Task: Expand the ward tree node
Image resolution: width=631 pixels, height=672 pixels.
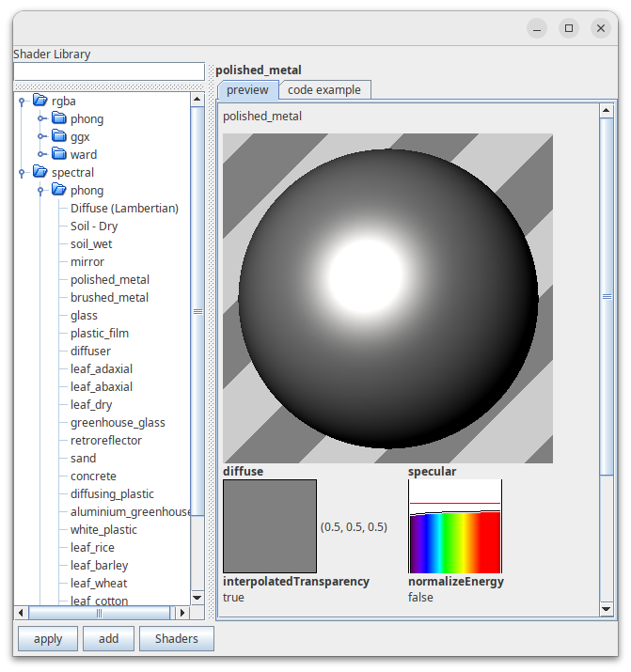Action: point(40,154)
